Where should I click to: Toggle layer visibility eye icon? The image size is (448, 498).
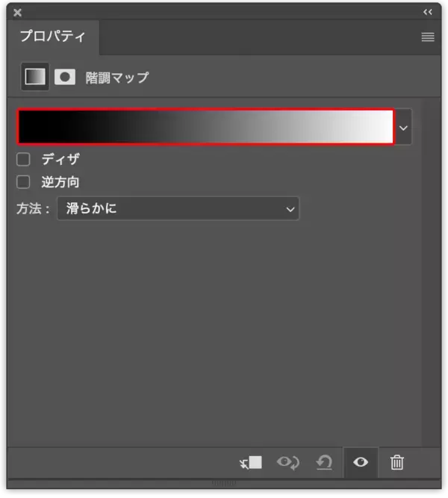click(x=361, y=462)
